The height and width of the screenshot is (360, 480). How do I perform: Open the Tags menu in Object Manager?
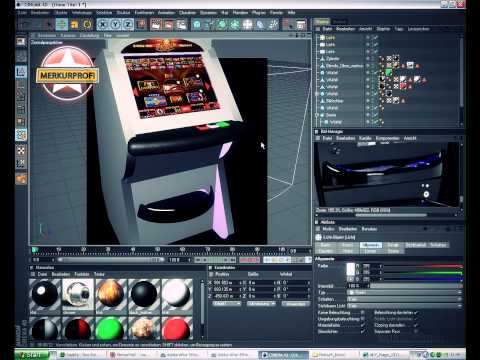click(x=399, y=29)
